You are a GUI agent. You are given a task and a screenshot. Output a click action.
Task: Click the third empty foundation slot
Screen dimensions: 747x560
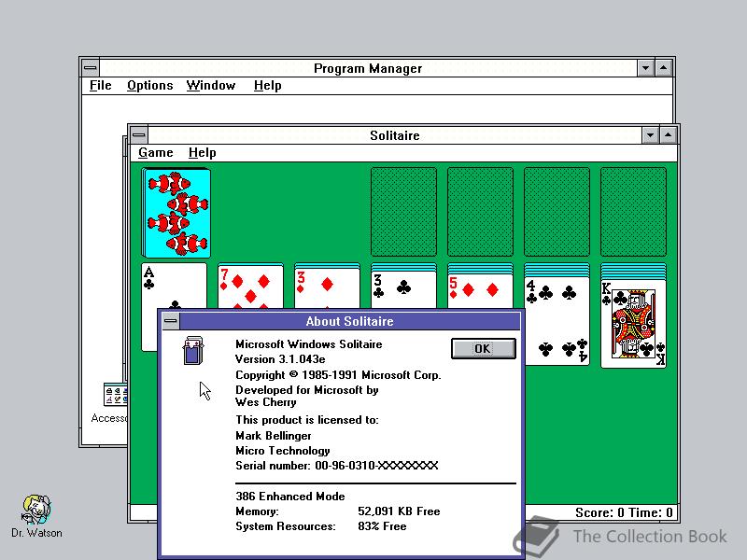pyautogui.click(x=557, y=212)
